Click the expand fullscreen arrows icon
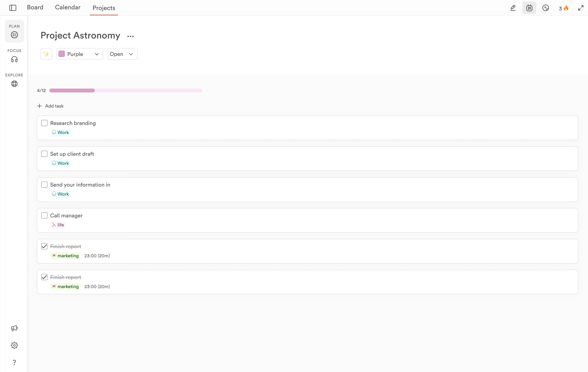Screen dimensions: 588x372 click(581, 8)
